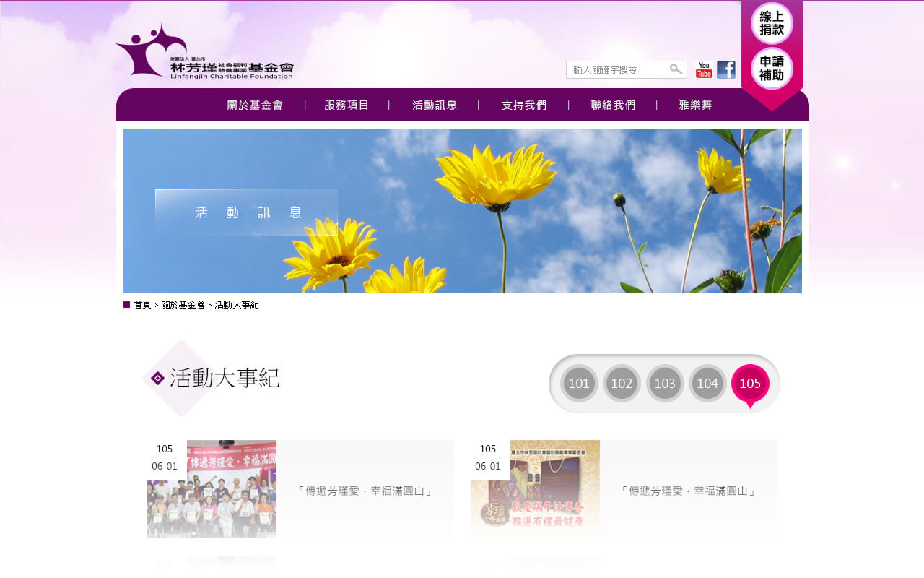Open 雅樂舞 menu item
The height and width of the screenshot is (578, 924).
pyautogui.click(x=695, y=105)
